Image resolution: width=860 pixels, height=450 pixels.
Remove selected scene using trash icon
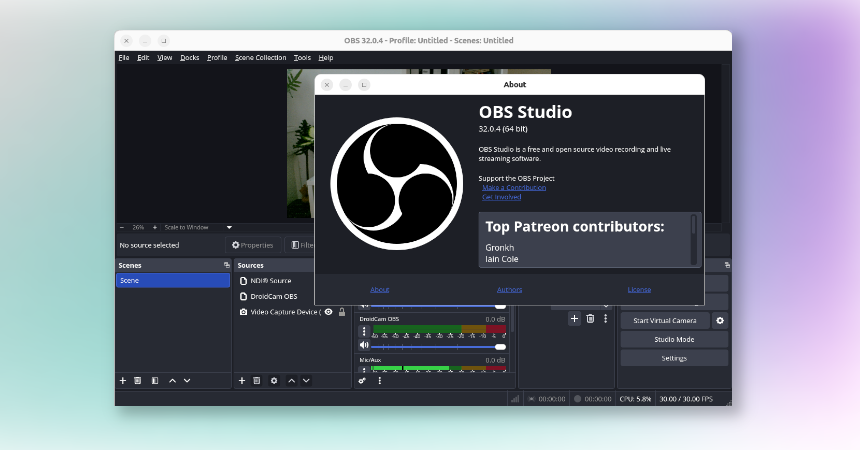138,380
